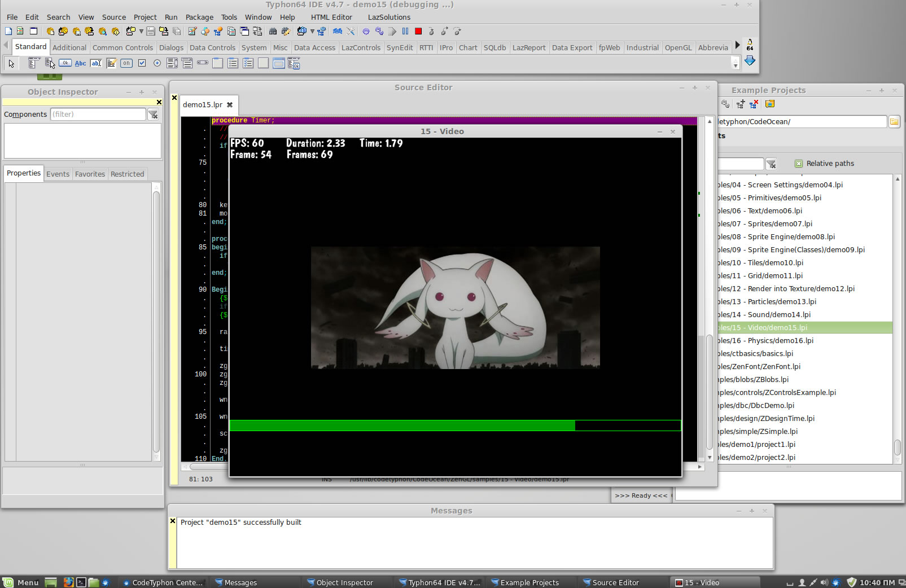Click the Object Inspector components filter field

(98, 115)
